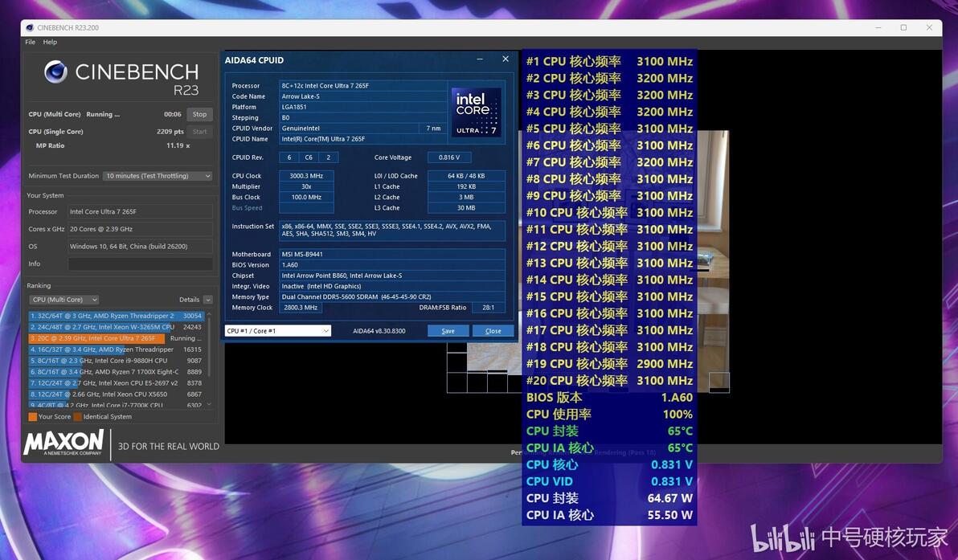Click the CPU 封装 64.67 W power row
This screenshot has height=560, width=958.
tap(609, 498)
